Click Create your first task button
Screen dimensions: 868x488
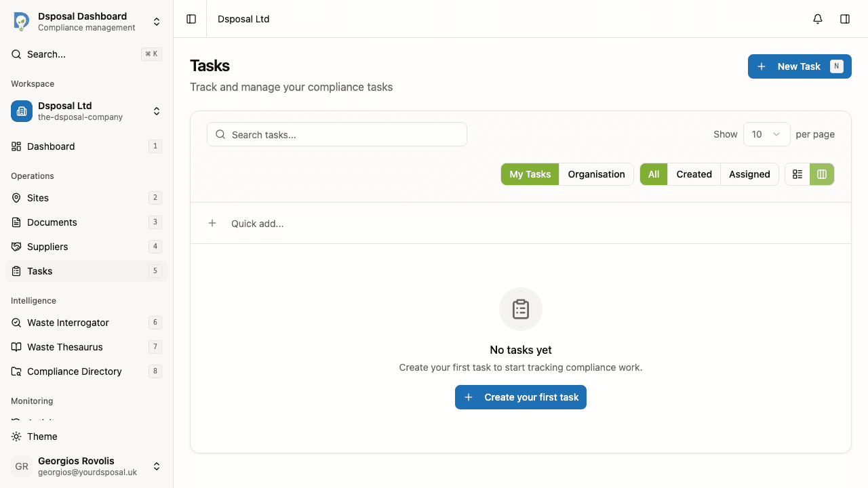pos(520,397)
